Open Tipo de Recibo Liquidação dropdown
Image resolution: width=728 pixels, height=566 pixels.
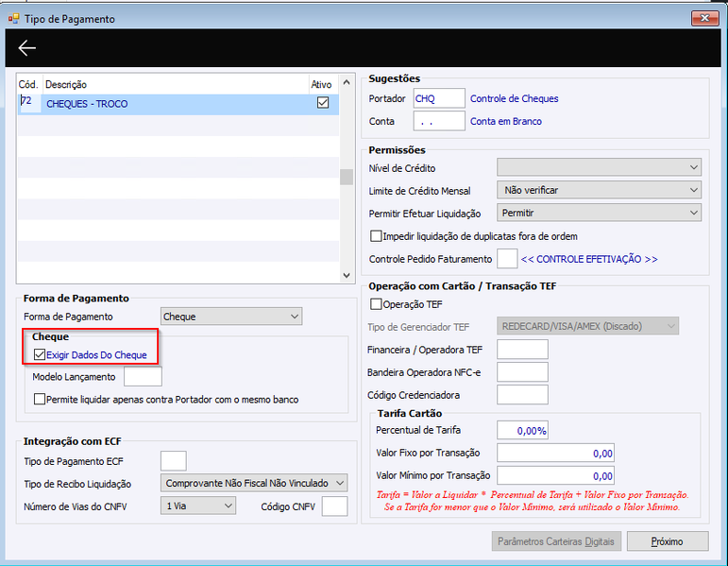pos(254,483)
